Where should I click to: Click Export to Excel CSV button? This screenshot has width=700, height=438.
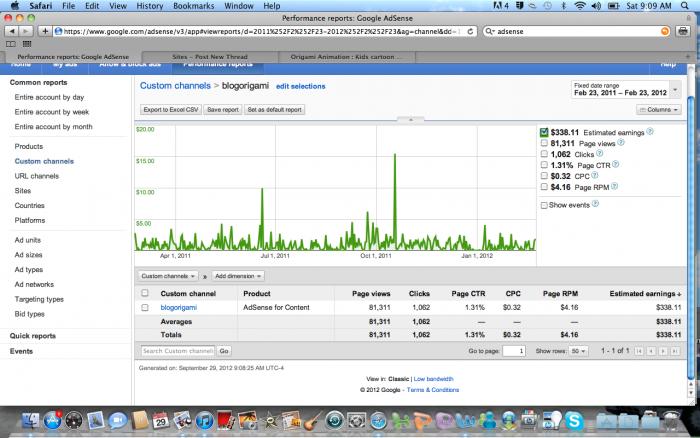171,110
